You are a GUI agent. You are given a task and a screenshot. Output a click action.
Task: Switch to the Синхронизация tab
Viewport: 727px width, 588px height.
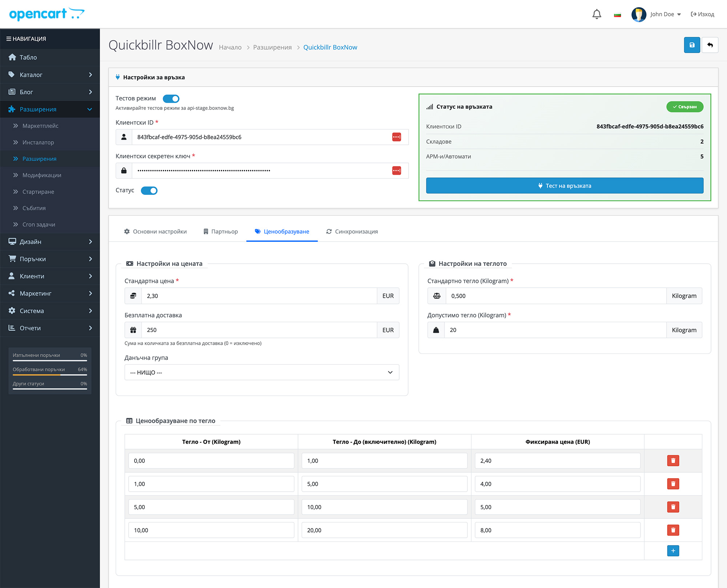pyautogui.click(x=352, y=232)
